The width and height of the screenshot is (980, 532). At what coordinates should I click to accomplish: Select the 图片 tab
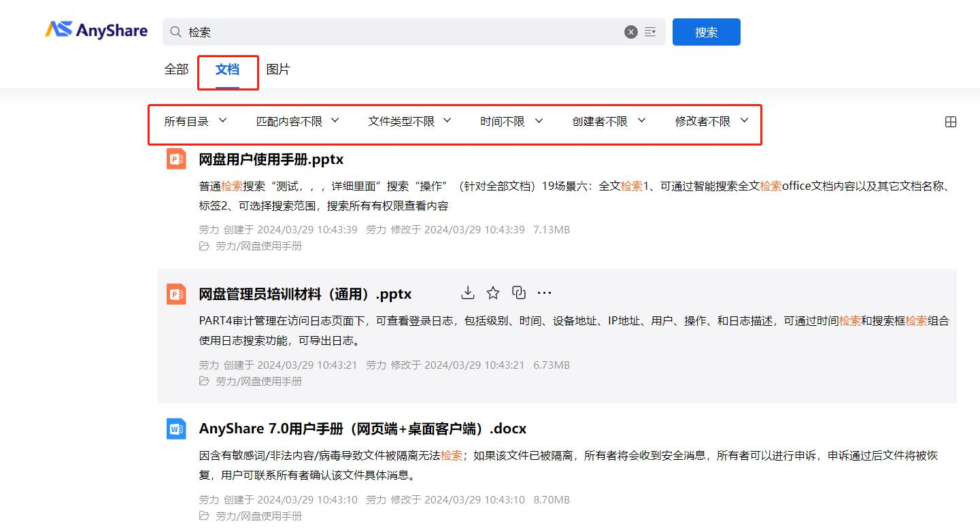coord(277,69)
